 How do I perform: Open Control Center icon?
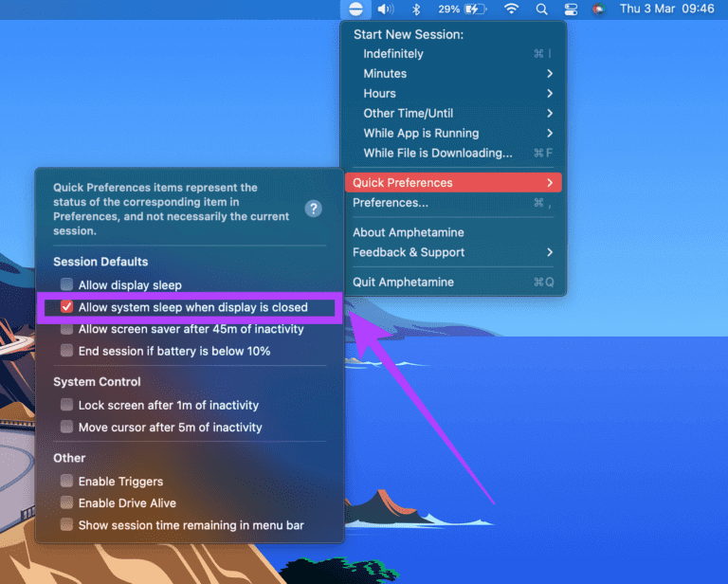pyautogui.click(x=571, y=9)
